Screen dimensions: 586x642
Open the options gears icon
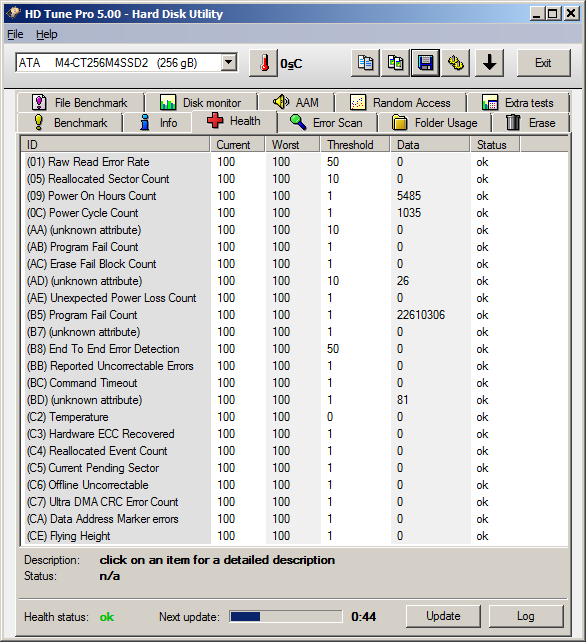click(x=456, y=63)
